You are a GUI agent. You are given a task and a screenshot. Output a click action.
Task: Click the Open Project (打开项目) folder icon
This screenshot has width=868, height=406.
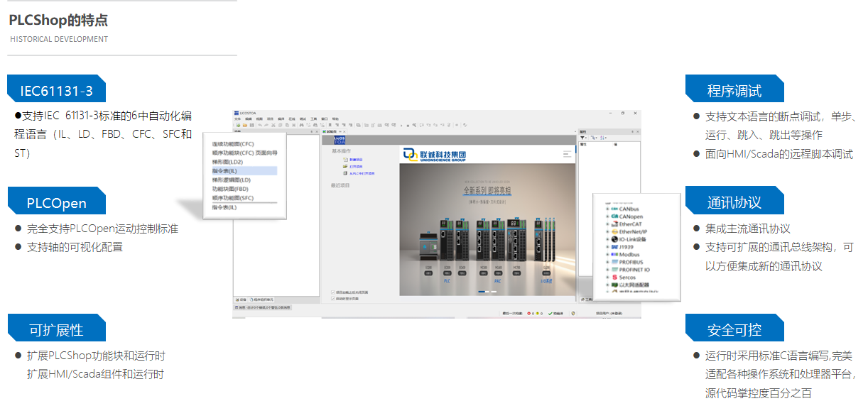345,167
